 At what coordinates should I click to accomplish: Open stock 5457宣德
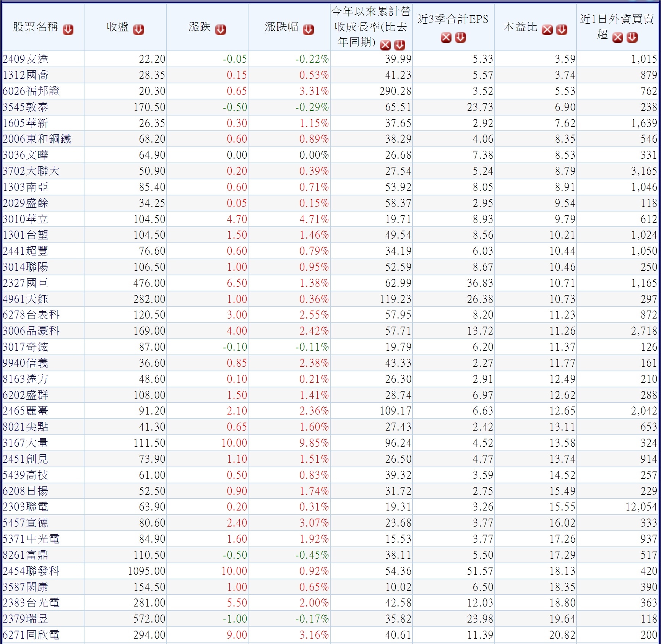[26, 523]
